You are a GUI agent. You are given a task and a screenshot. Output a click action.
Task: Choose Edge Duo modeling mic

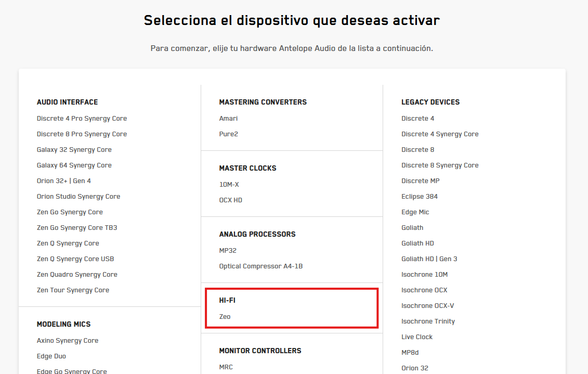pyautogui.click(x=51, y=356)
